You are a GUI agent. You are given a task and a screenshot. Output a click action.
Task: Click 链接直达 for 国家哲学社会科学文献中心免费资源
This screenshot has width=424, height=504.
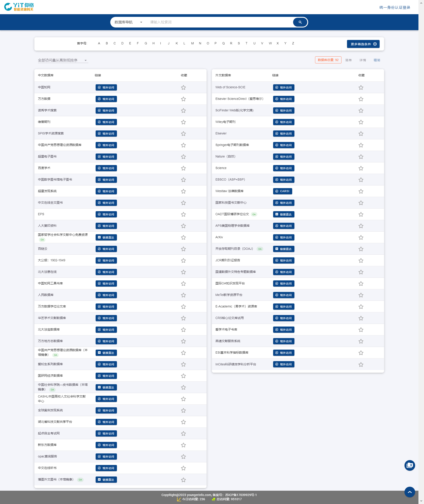106,237
